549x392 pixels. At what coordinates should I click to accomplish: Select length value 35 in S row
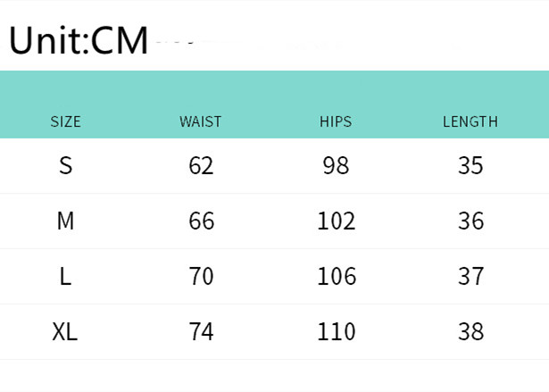coord(470,165)
